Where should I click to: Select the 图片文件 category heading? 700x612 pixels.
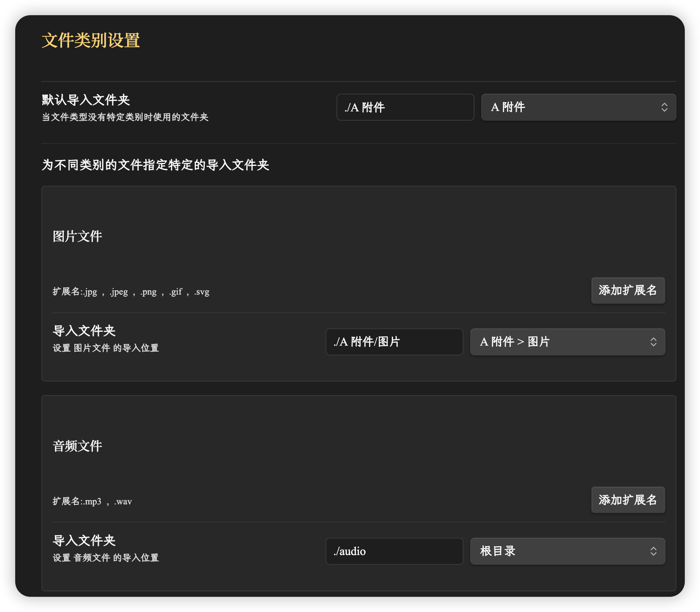[77, 236]
